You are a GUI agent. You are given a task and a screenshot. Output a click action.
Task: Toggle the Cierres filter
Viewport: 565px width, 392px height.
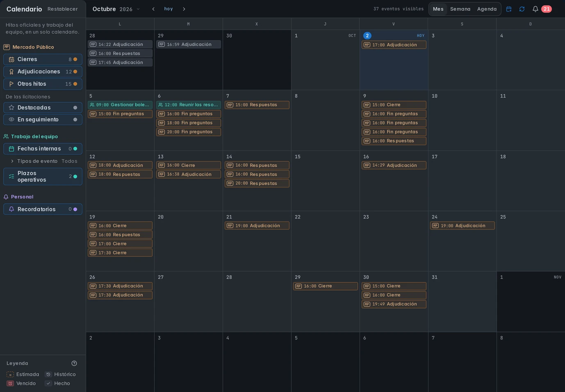click(x=43, y=59)
